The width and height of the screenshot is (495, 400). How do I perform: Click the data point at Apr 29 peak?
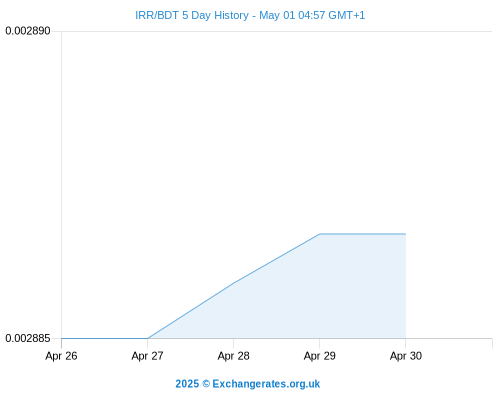coord(319,234)
